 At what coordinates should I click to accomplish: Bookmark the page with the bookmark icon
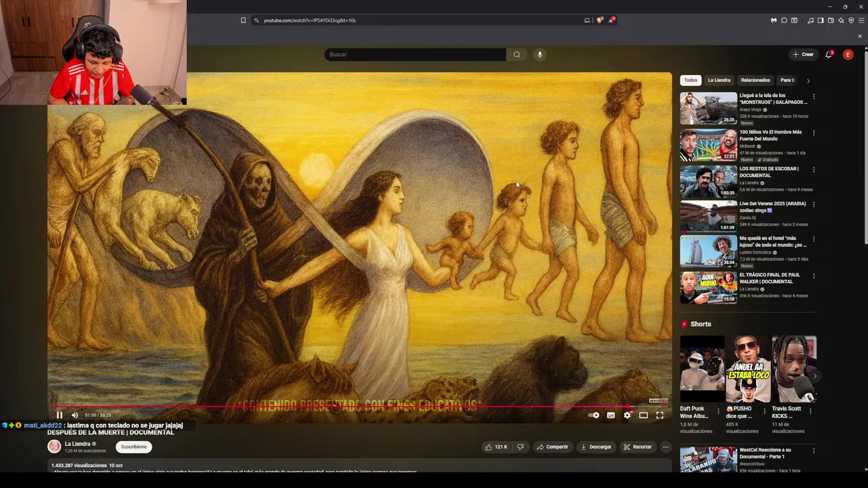tap(243, 20)
